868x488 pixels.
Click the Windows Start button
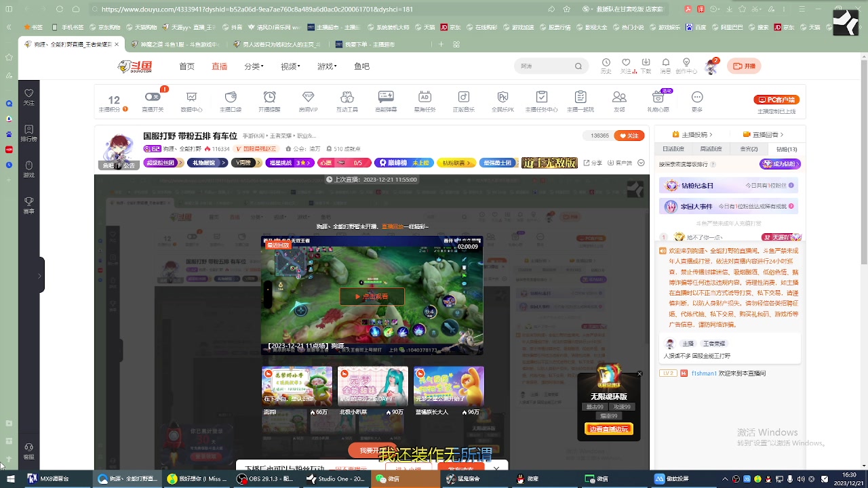11,479
